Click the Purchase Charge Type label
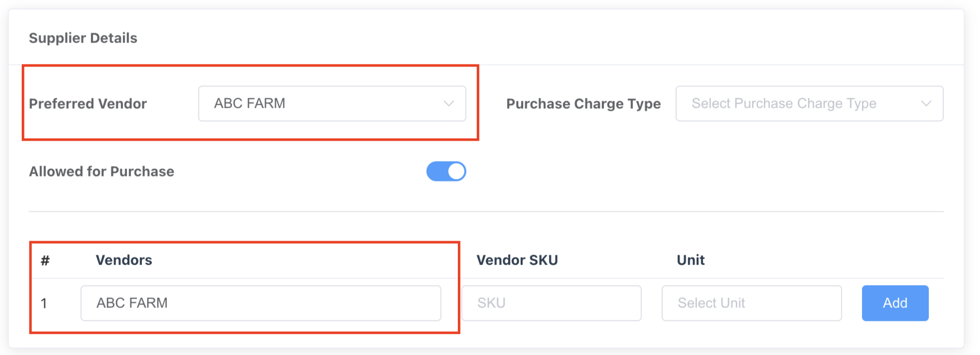 [583, 104]
